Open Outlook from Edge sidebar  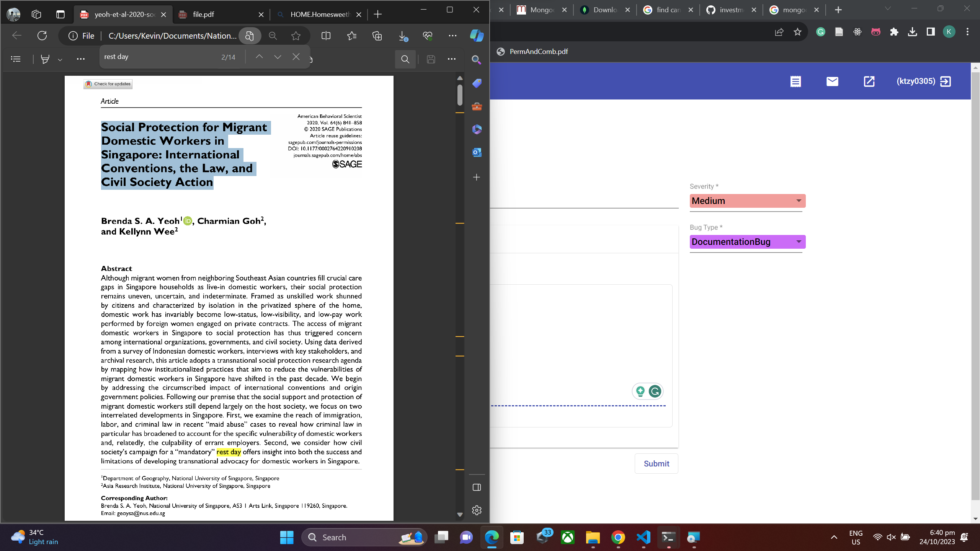coord(477,152)
